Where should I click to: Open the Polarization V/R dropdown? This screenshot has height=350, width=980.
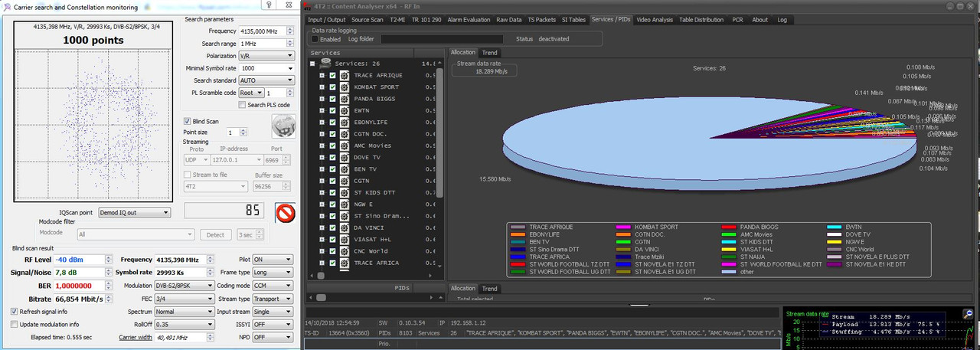[x=266, y=56]
